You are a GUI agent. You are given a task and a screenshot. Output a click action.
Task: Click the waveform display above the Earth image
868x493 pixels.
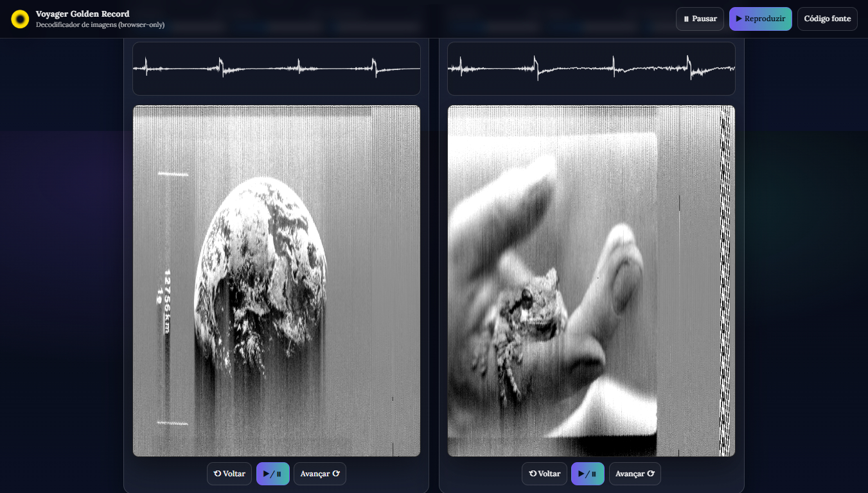click(x=276, y=69)
